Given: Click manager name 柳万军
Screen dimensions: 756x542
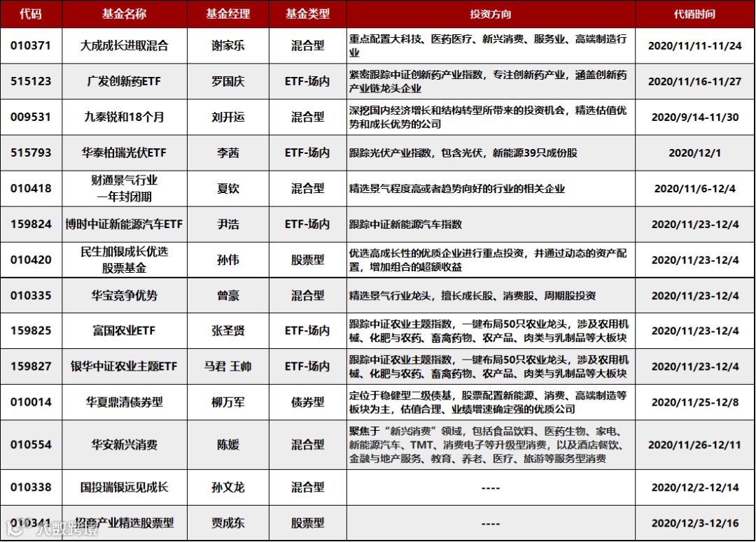Looking at the screenshot, I should point(228,402).
